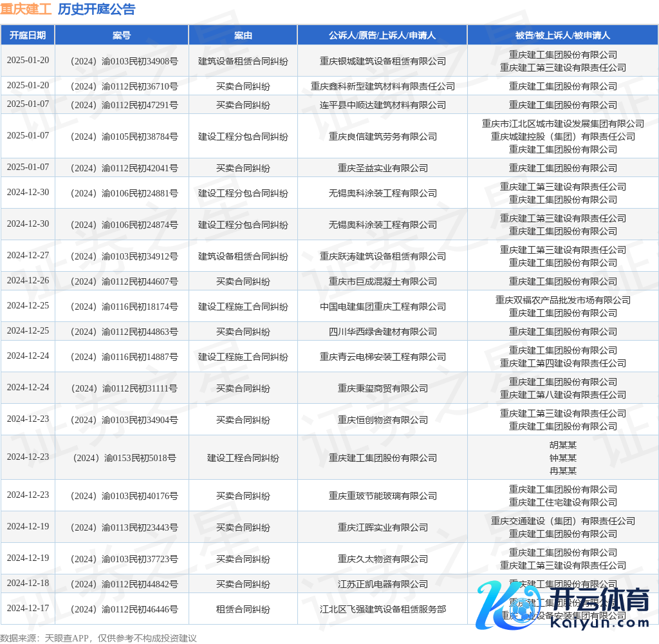
Task: Open case number (2024)渝0103民初34908号
Action: (x=122, y=61)
